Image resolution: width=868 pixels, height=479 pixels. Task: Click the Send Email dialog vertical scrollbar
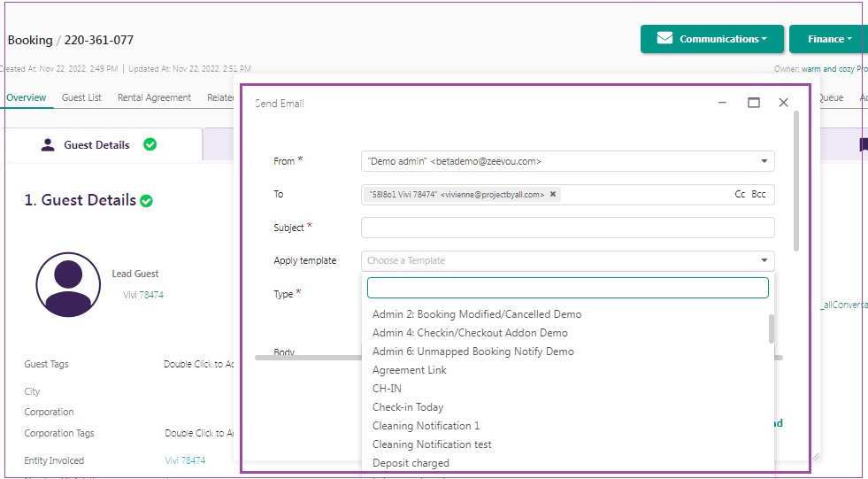[x=796, y=182]
